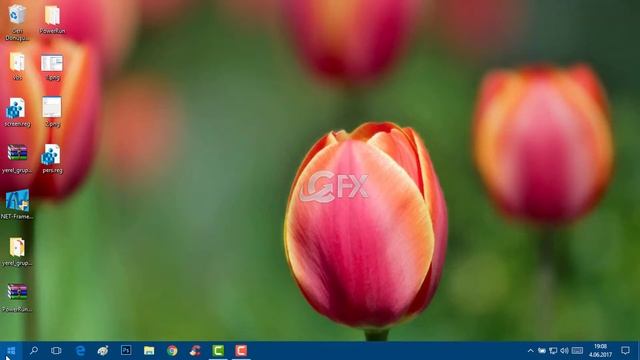Launch Google Chrome from taskbar
This screenshot has height=360, width=640.
click(172, 351)
